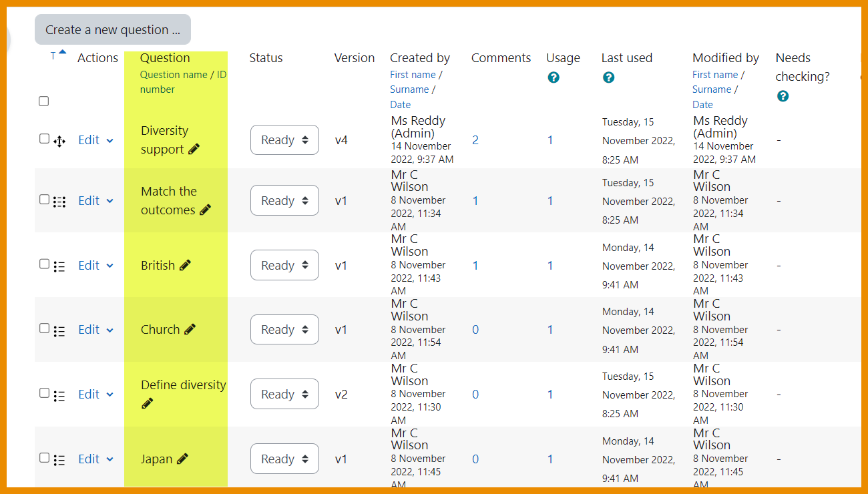The image size is (868, 494).
Task: Click pencil icon next to Diversity support
Action: pos(194,150)
